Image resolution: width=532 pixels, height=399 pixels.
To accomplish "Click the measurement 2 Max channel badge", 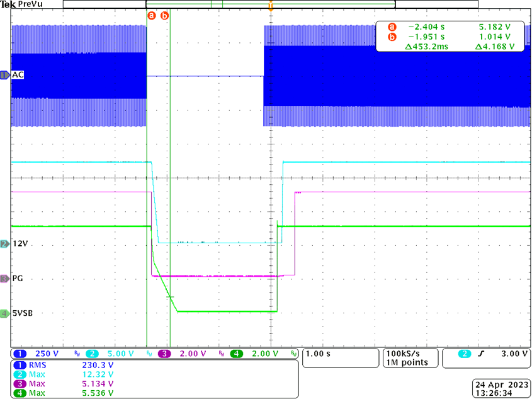I will coord(21,374).
